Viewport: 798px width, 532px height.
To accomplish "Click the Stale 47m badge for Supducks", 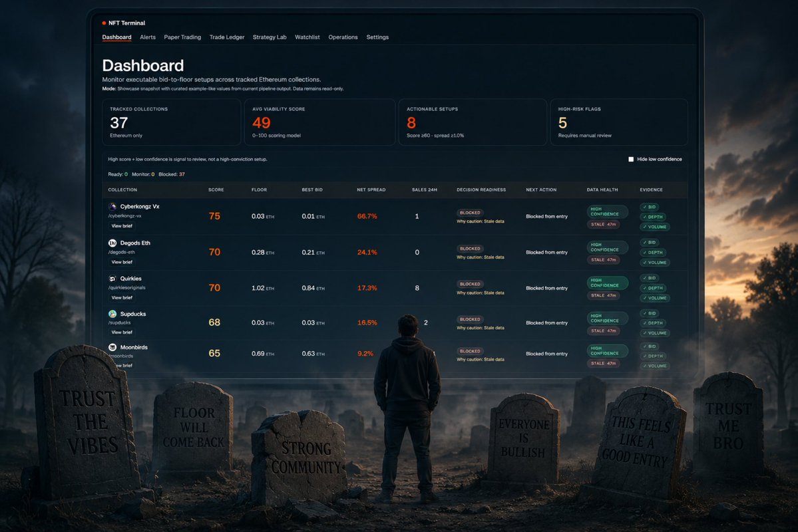I will click(x=603, y=331).
